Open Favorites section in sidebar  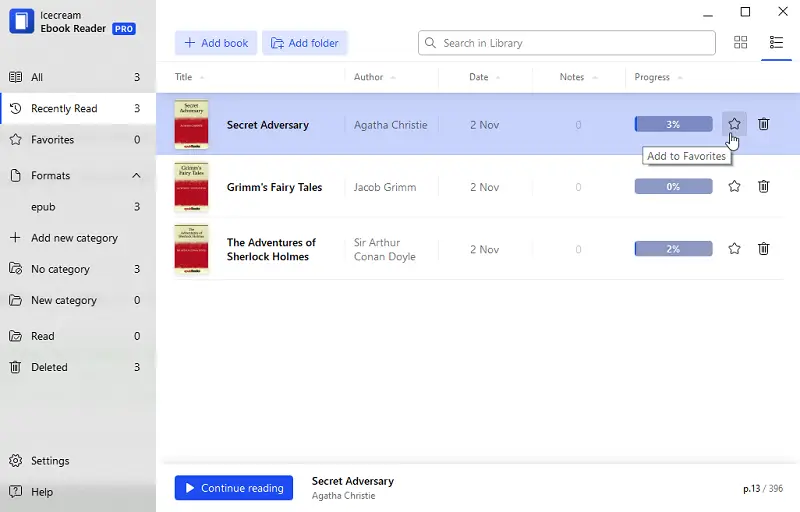pyautogui.click(x=78, y=139)
